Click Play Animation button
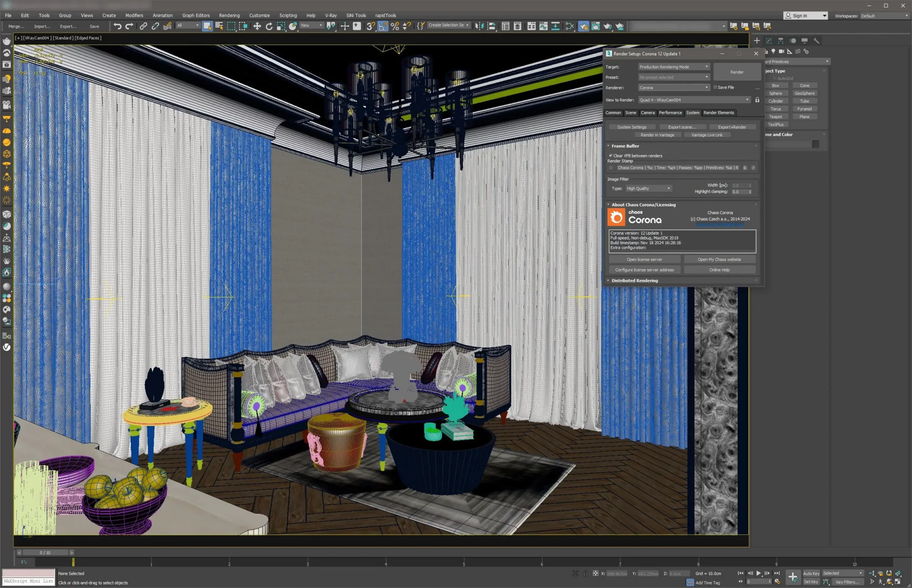Image resolution: width=912 pixels, height=588 pixels. pos(758,573)
